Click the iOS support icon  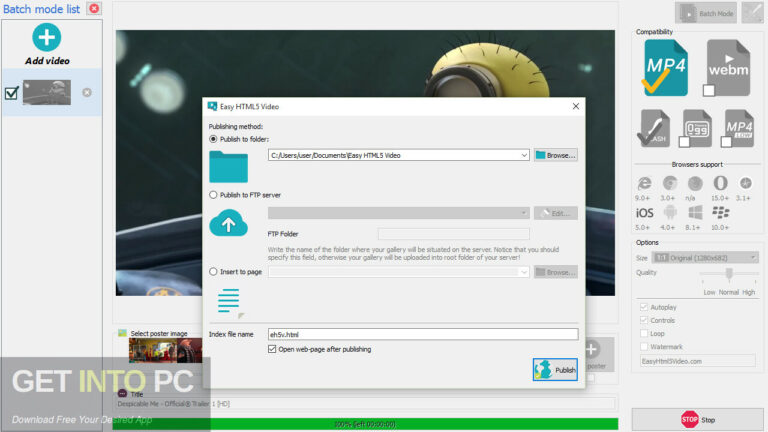click(644, 213)
